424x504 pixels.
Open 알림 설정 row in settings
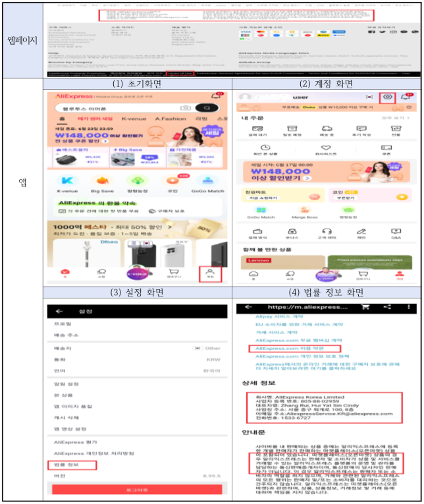(137, 384)
